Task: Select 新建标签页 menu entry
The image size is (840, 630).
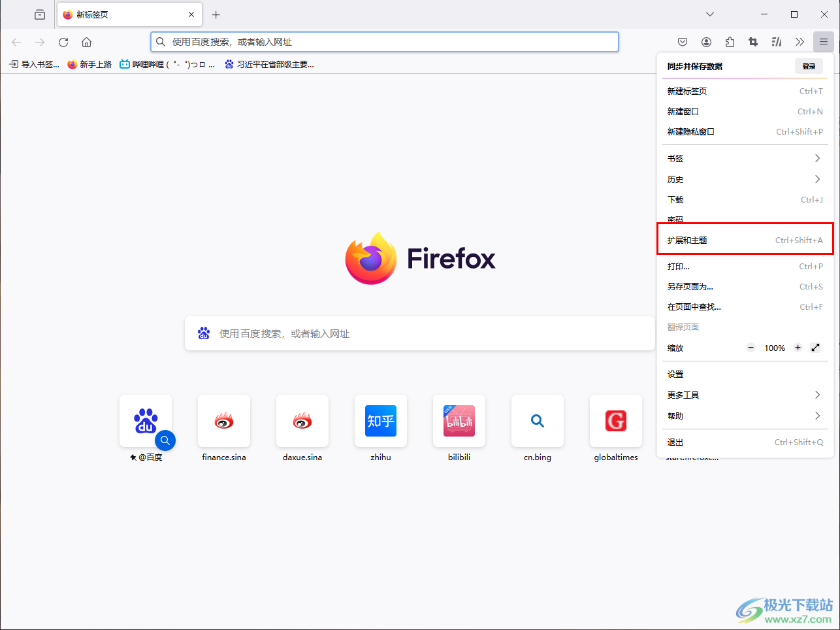Action: (x=745, y=91)
